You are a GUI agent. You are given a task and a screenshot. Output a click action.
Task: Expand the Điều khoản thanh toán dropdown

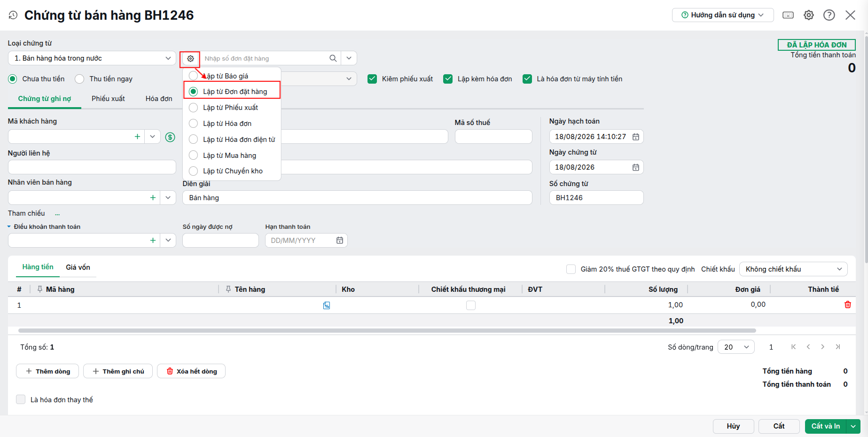point(168,241)
